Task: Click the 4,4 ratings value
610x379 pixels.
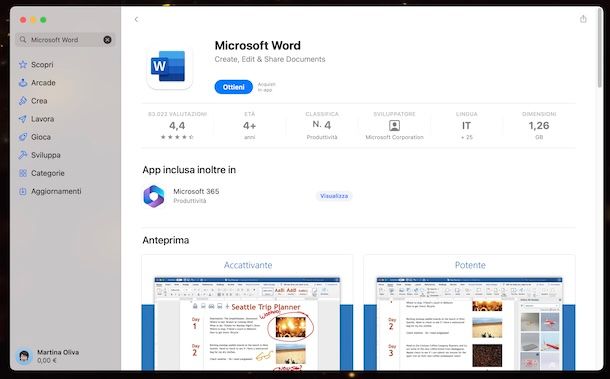Action: (177, 126)
